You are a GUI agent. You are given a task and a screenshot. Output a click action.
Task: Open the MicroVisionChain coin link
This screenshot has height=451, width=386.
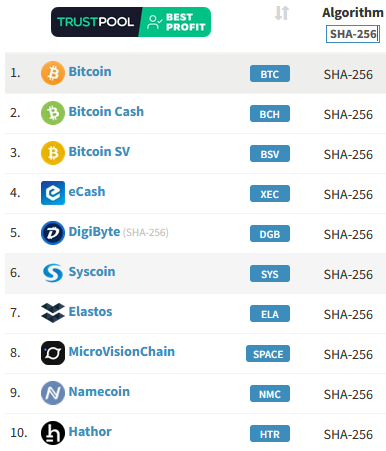[x=122, y=352]
